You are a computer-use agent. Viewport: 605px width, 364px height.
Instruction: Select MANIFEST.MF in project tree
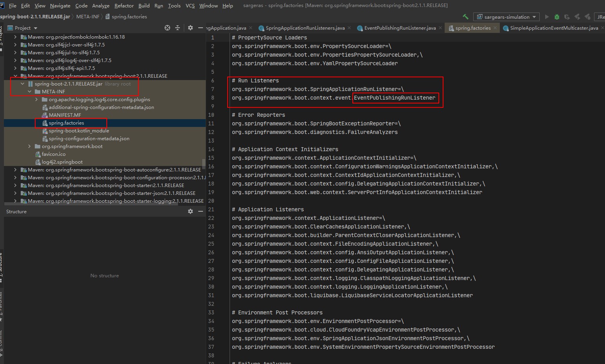(65, 115)
